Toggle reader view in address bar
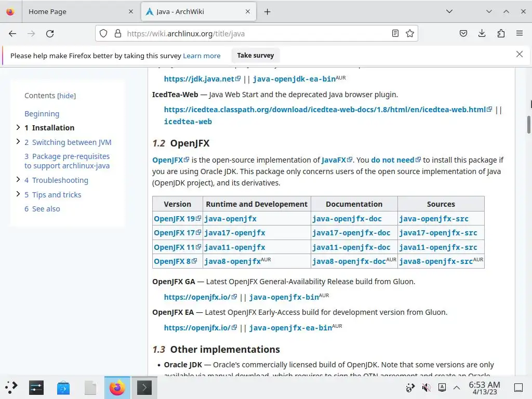The height and width of the screenshot is (399, 532). pyautogui.click(x=395, y=34)
